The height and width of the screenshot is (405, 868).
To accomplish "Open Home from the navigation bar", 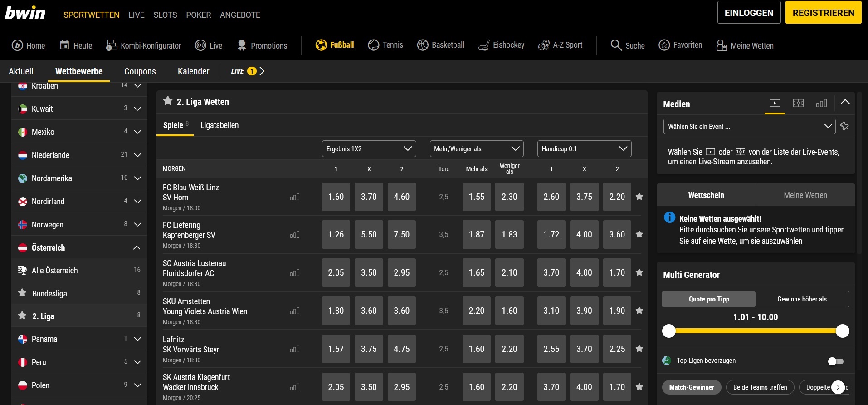I will tap(29, 45).
